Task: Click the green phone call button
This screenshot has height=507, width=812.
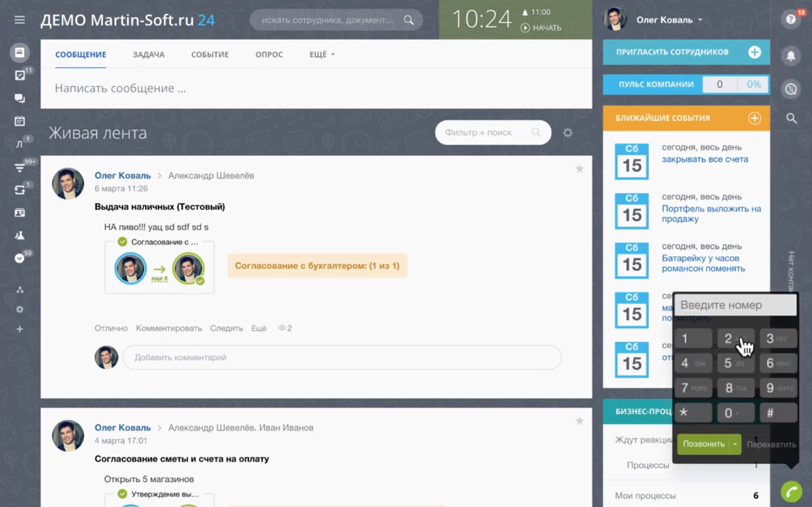Action: (x=791, y=492)
